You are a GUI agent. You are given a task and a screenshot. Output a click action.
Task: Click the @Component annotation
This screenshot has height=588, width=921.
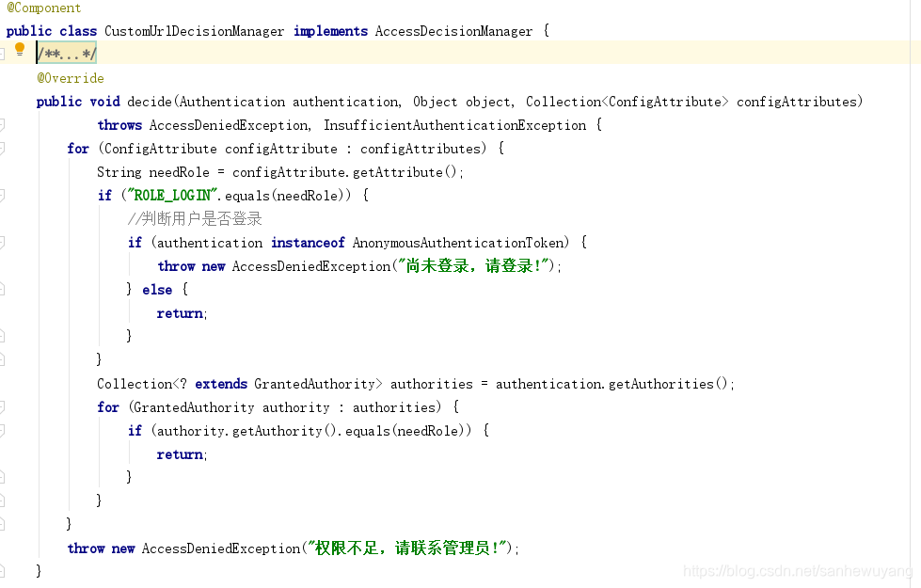click(43, 8)
